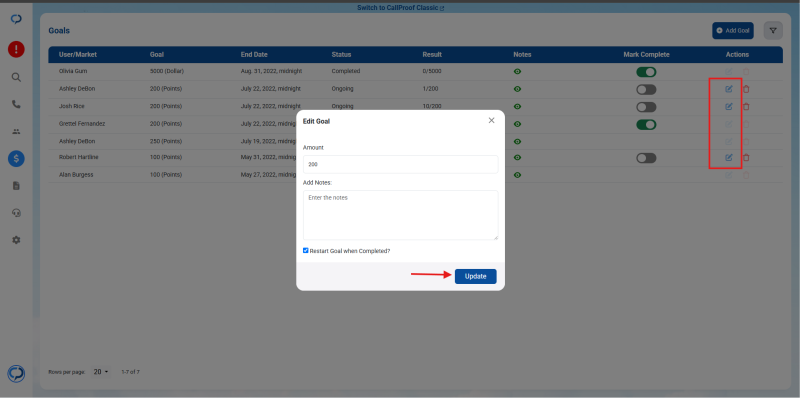Open the contacts people sidebar icon
The height and width of the screenshot is (398, 800).
click(x=16, y=132)
